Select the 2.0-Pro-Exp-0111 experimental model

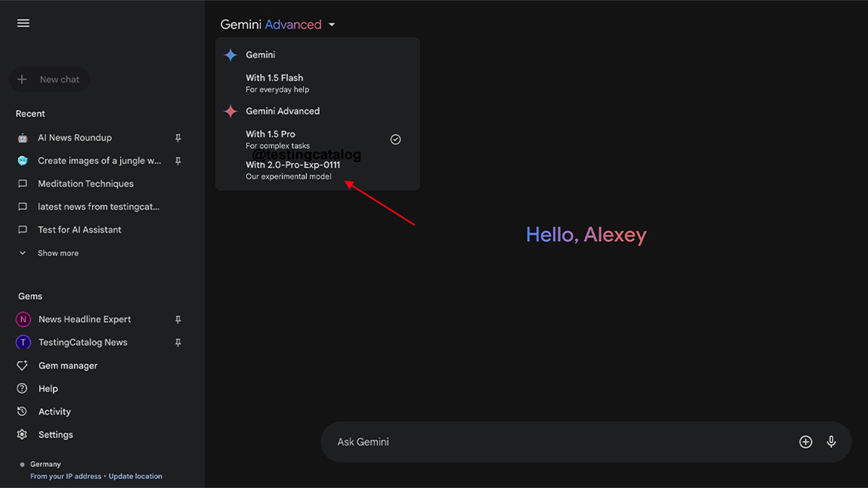point(317,170)
